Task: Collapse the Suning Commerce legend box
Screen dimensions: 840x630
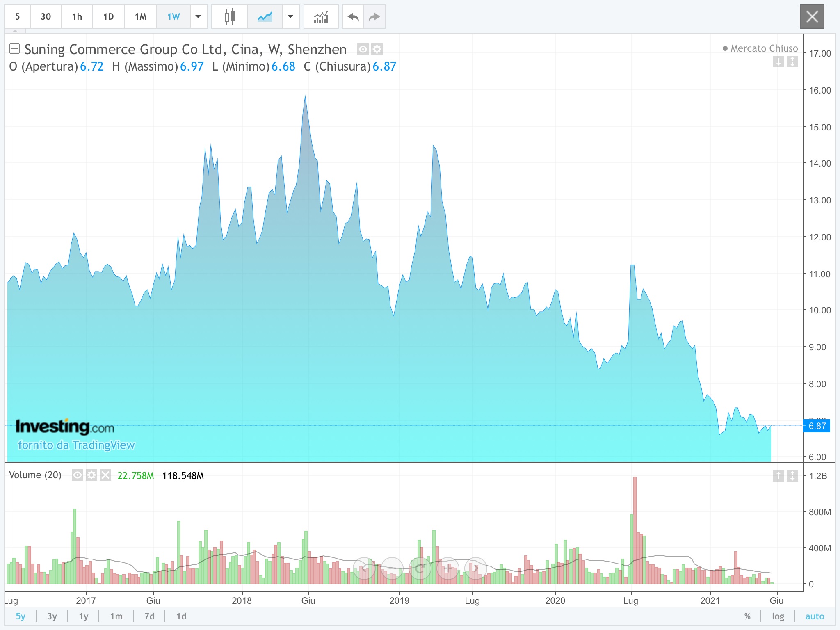Action: [14, 49]
